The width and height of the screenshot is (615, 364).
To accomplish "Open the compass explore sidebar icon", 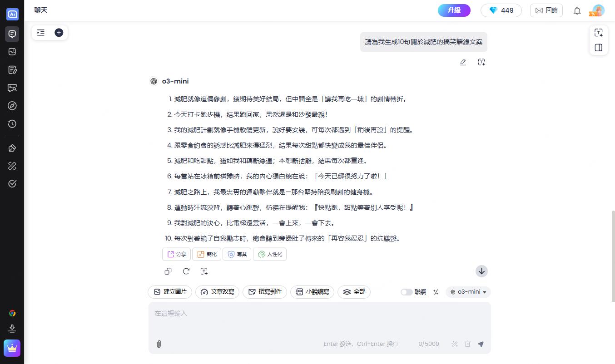I will [x=12, y=106].
